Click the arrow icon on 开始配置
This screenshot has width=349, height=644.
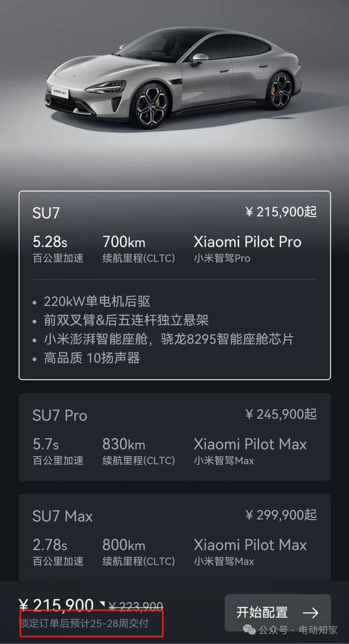(310, 613)
